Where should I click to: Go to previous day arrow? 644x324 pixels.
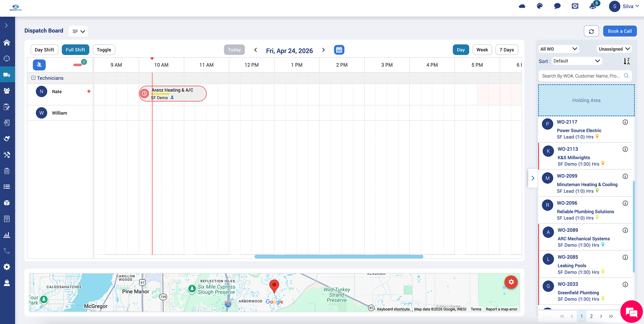tap(256, 50)
